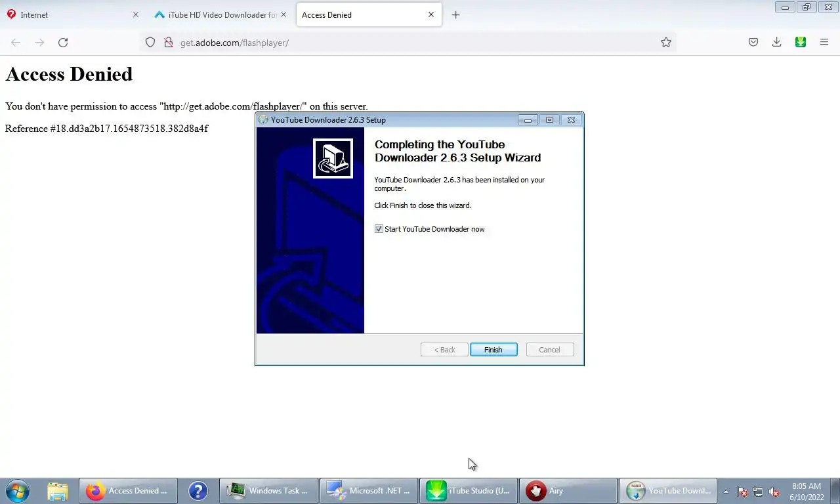The width and height of the screenshot is (840, 504).
Task: Click the Reference #18.dd3a2b17 text
Action: pyautogui.click(x=106, y=129)
